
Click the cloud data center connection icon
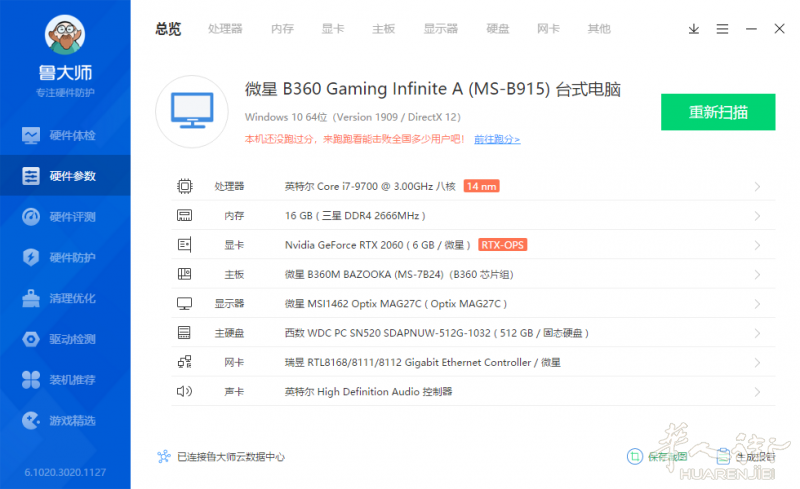164,456
